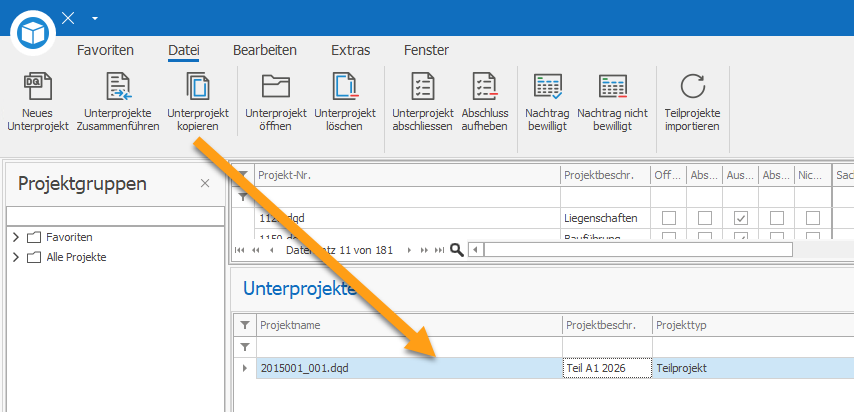Image resolution: width=854 pixels, height=412 pixels.
Task: Expand the Alle Projekte tree node
Action: [15, 257]
